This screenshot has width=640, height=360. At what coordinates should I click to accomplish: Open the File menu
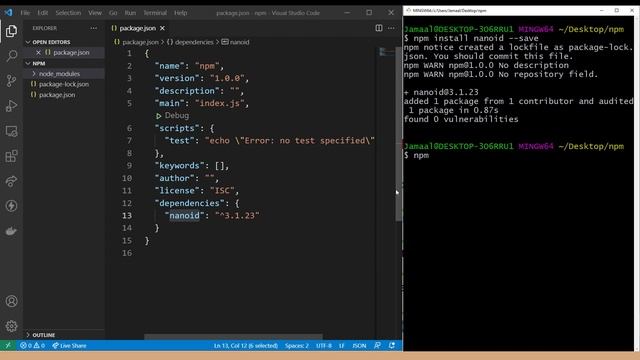point(25,13)
